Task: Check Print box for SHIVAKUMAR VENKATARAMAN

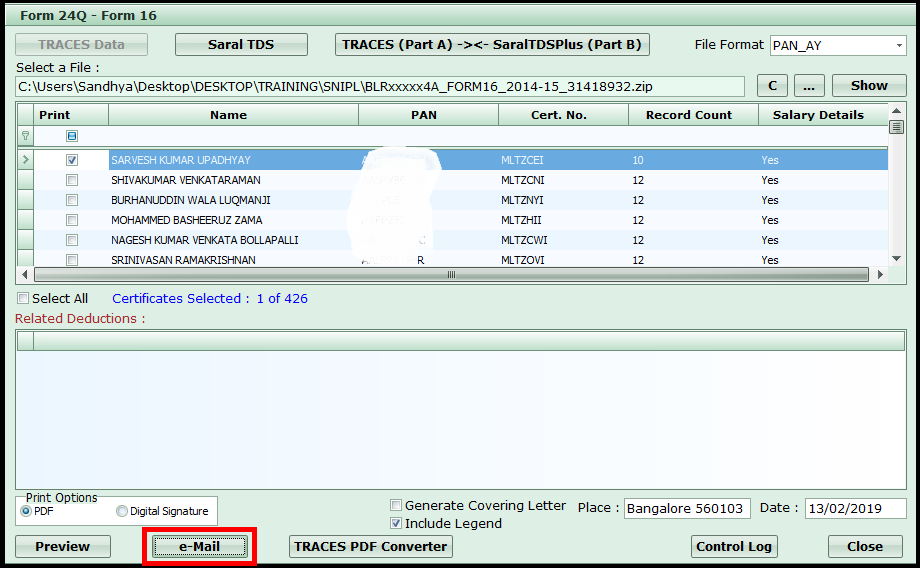Action: [72, 180]
